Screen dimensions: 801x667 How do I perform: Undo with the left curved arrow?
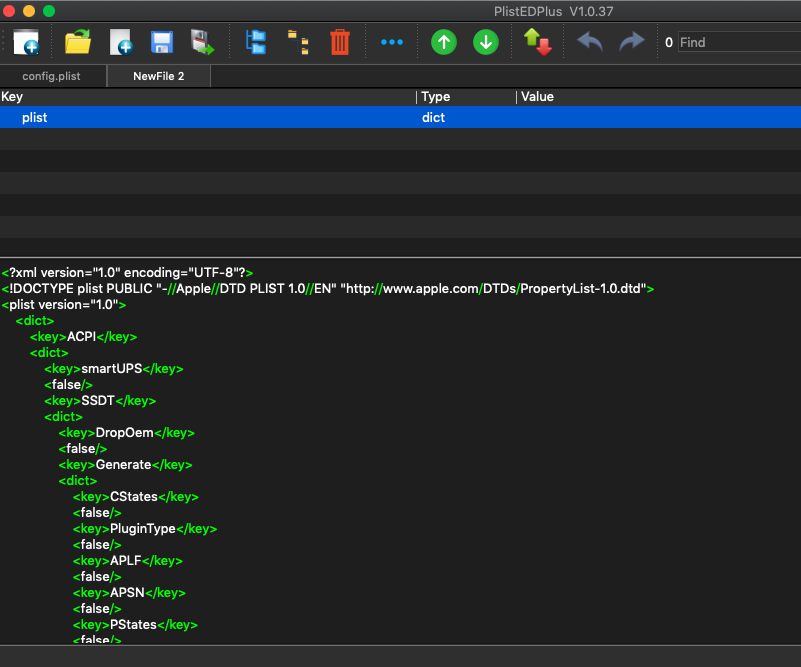(x=590, y=42)
